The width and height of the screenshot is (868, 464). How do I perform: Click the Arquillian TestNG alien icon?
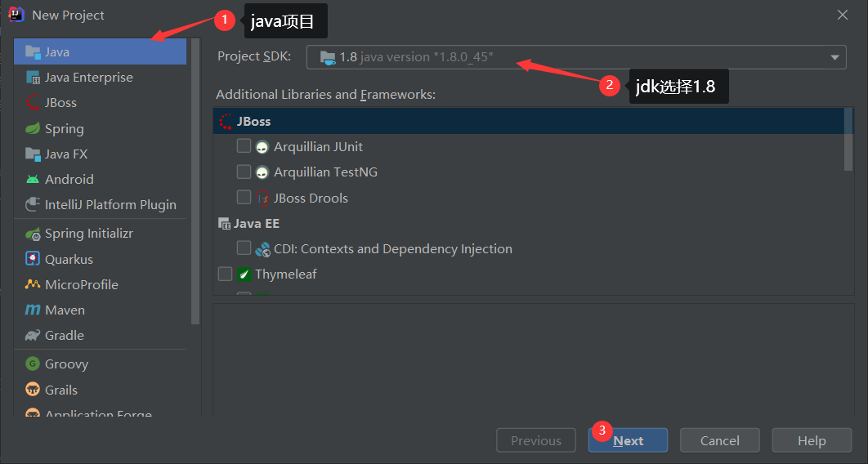262,172
